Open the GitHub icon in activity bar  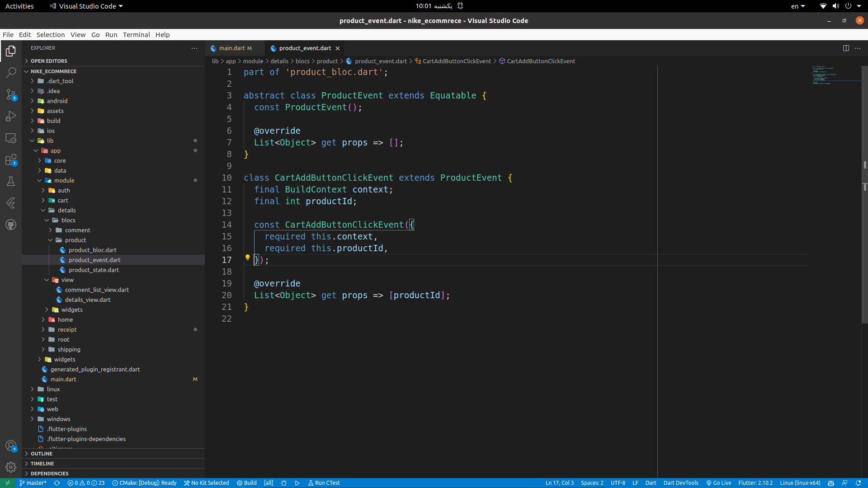(x=11, y=225)
